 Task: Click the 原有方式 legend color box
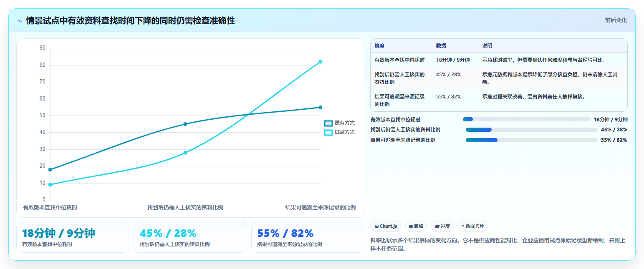(x=328, y=123)
